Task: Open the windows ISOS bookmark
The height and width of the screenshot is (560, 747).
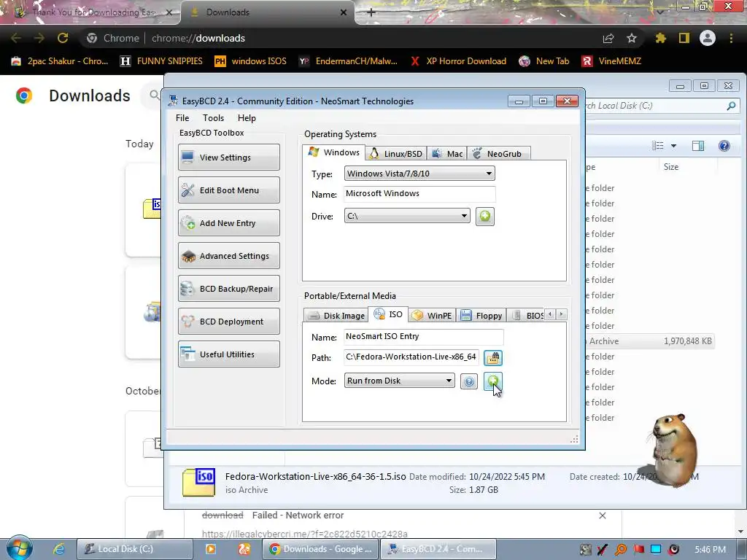Action: coord(251,61)
